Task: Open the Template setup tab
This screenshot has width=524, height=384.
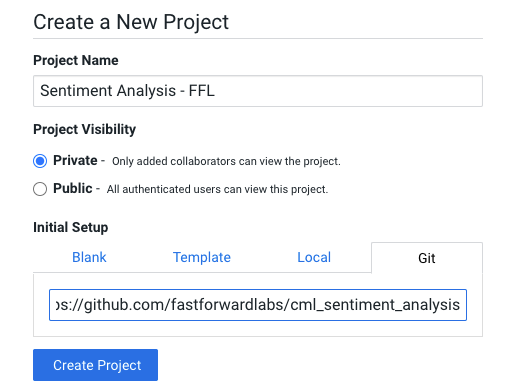Action: [202, 257]
